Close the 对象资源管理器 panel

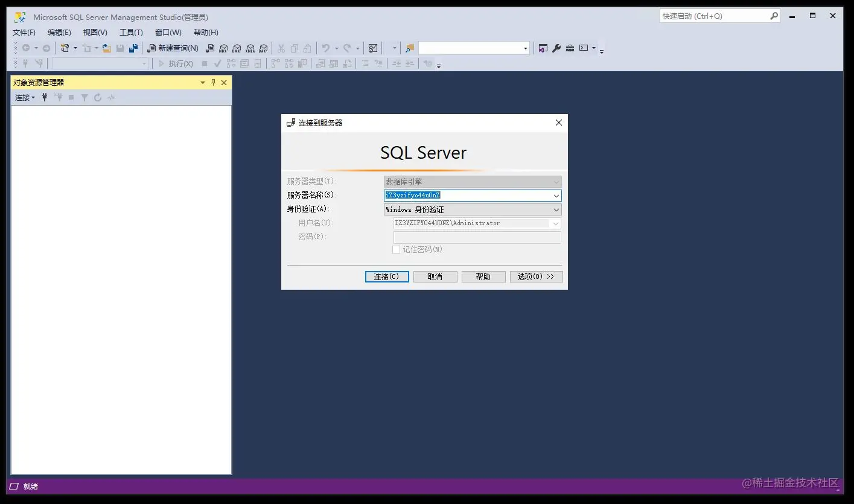point(224,83)
